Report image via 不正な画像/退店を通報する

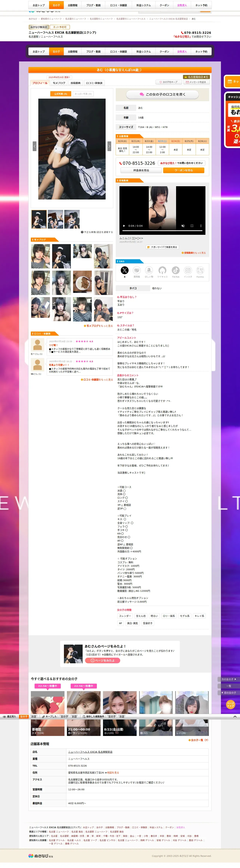[97, 232]
